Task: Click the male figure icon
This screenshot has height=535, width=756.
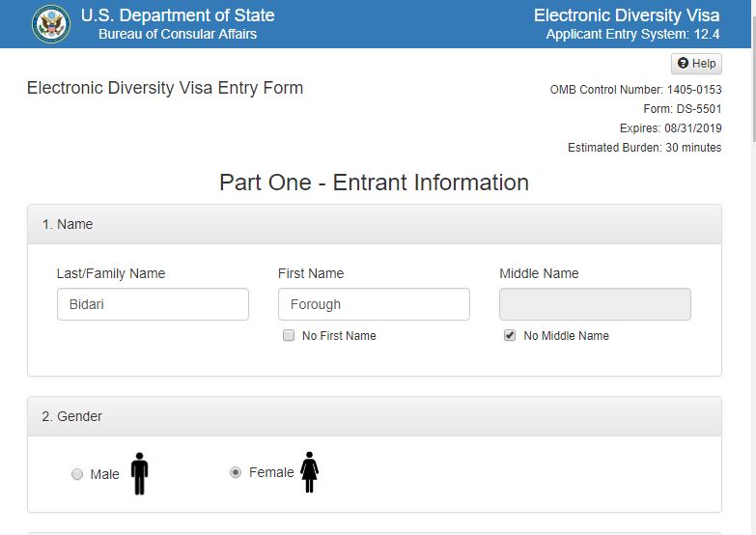Action: [x=140, y=473]
